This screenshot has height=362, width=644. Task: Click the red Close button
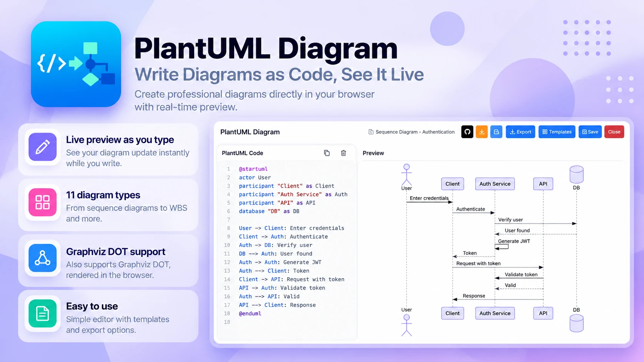pyautogui.click(x=614, y=132)
